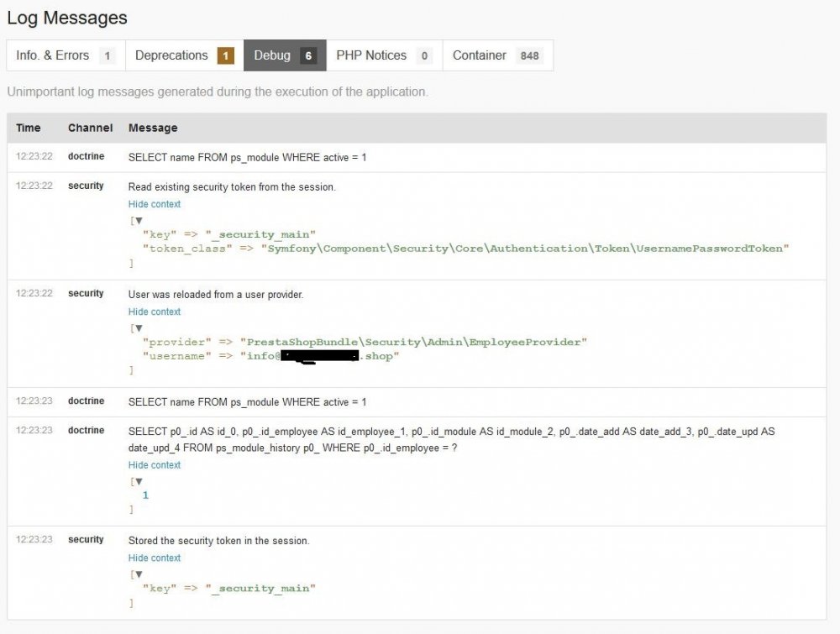Viewport: 840px width, 634px height.
Task: Collapse the array triangle above token_class
Action: pos(139,220)
